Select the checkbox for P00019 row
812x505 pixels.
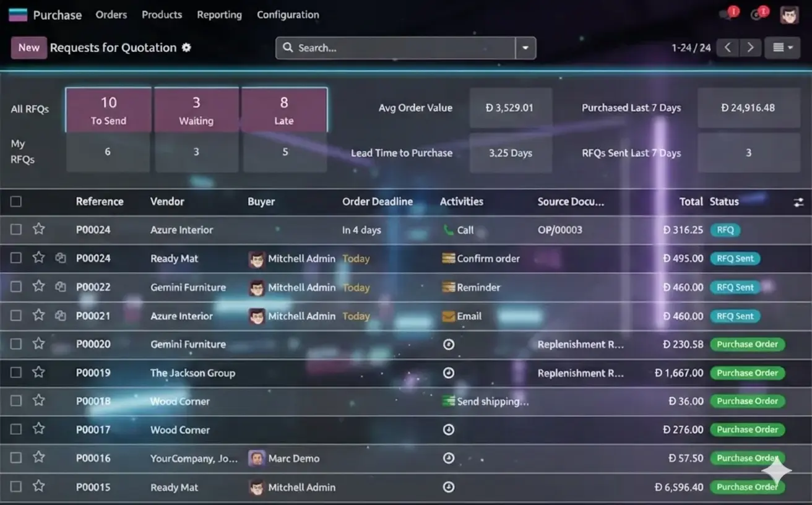(16, 373)
